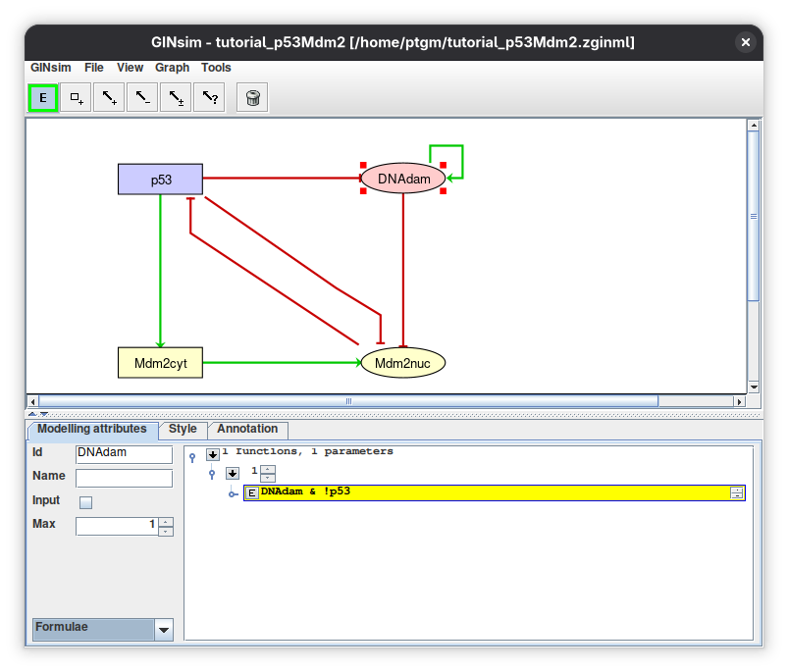Image resolution: width=788 pixels, height=672 pixels.
Task: Click the horizontal scrollbar of the graph canvas
Action: [348, 401]
